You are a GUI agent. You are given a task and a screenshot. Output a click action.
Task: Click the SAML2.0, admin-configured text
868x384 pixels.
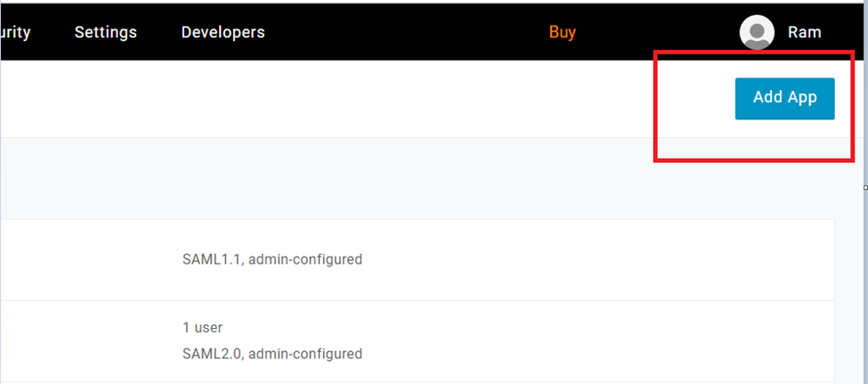[x=272, y=355]
